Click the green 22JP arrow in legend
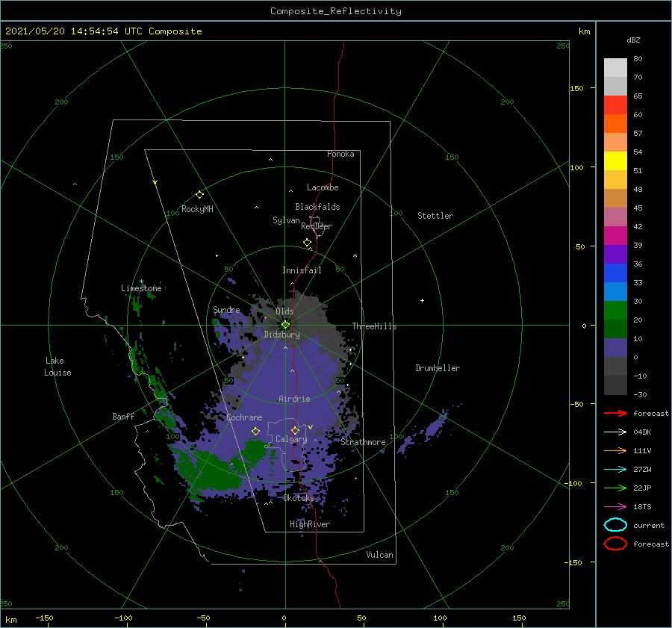This screenshot has height=628, width=672. coord(615,488)
